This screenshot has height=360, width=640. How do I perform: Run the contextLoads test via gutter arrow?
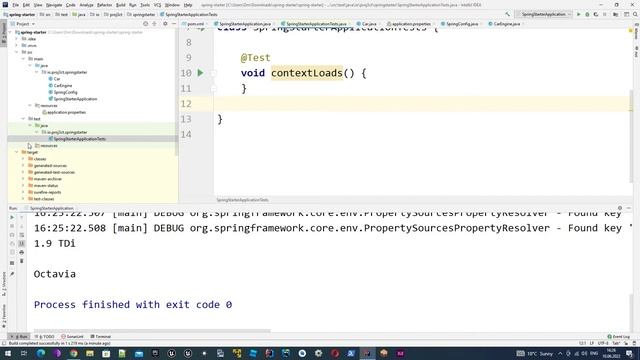200,73
